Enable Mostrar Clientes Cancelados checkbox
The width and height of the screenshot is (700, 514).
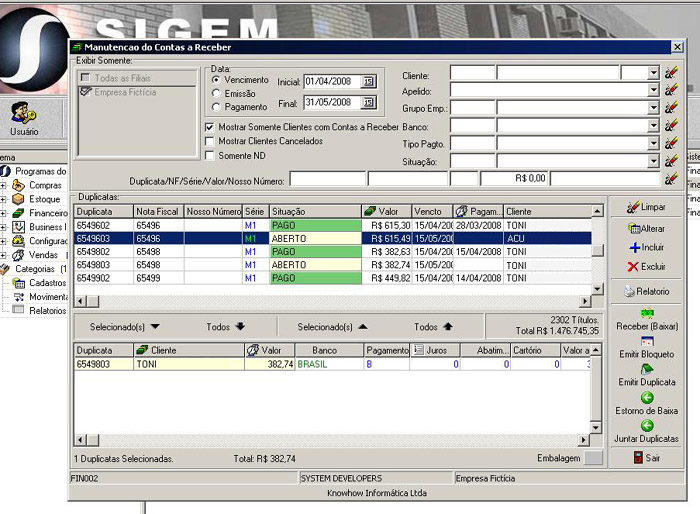(210, 141)
